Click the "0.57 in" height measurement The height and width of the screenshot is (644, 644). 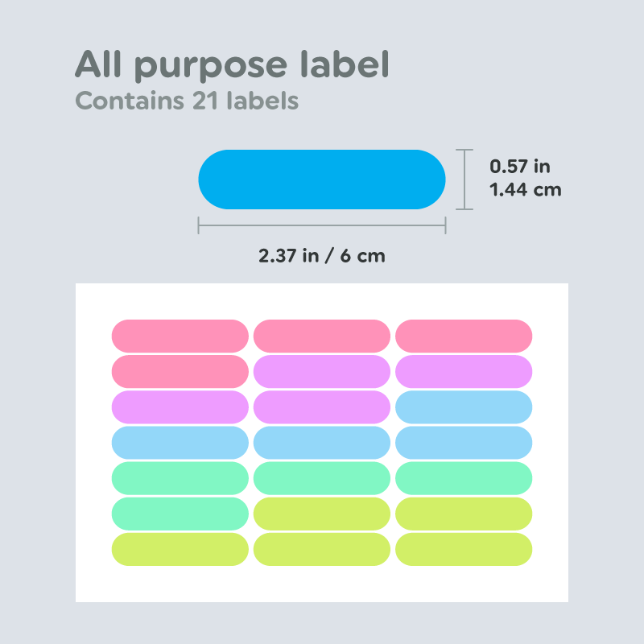(x=520, y=167)
